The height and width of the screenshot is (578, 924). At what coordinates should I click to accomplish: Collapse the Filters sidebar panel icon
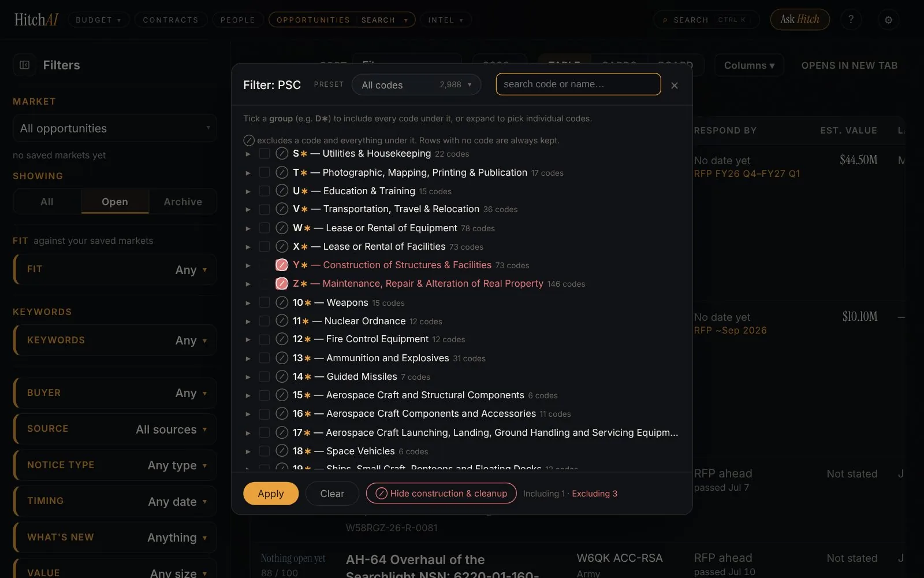pyautogui.click(x=24, y=65)
